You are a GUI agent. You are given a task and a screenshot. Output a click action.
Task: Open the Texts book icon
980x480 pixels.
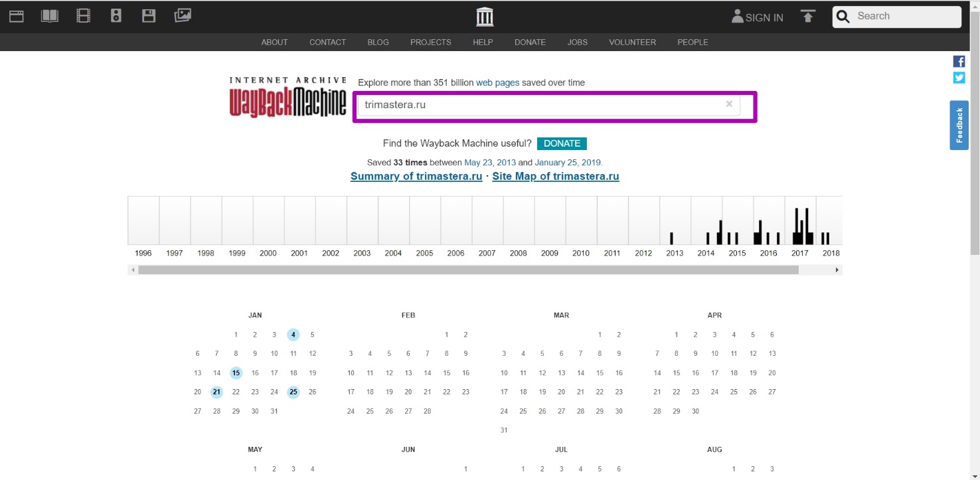tap(50, 16)
